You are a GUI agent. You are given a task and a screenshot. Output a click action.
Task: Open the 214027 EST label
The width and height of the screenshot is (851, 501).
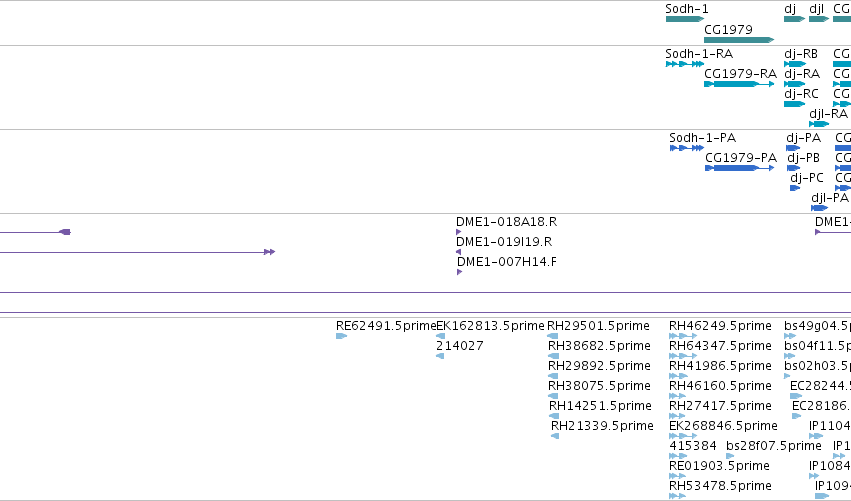(460, 346)
